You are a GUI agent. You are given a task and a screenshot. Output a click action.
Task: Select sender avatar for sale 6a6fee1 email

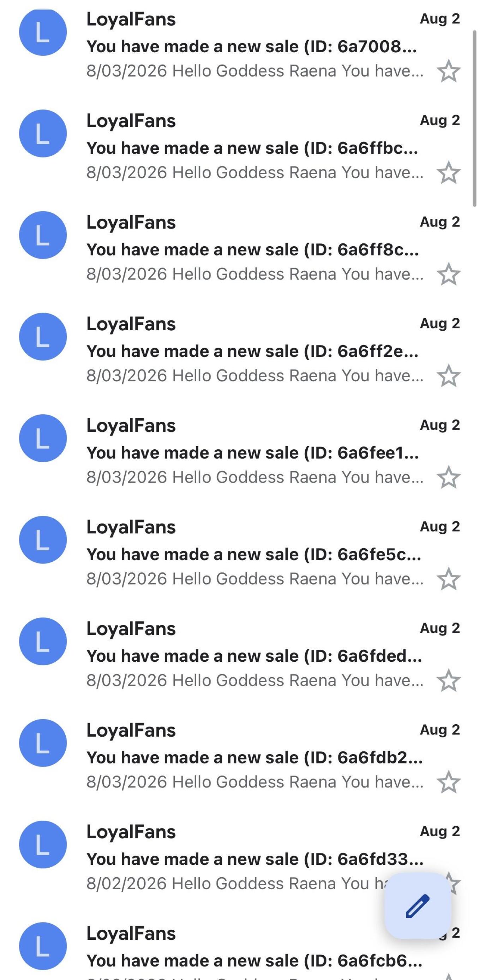(x=43, y=438)
